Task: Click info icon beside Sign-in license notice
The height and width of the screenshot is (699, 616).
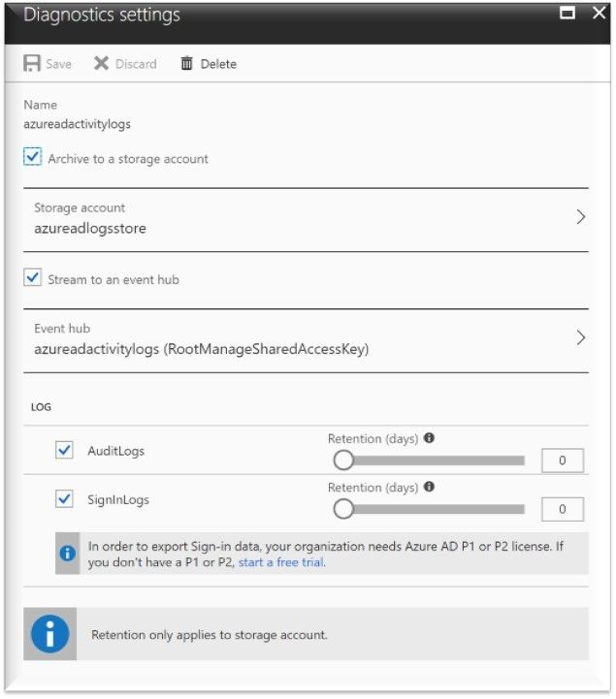Action: point(67,554)
